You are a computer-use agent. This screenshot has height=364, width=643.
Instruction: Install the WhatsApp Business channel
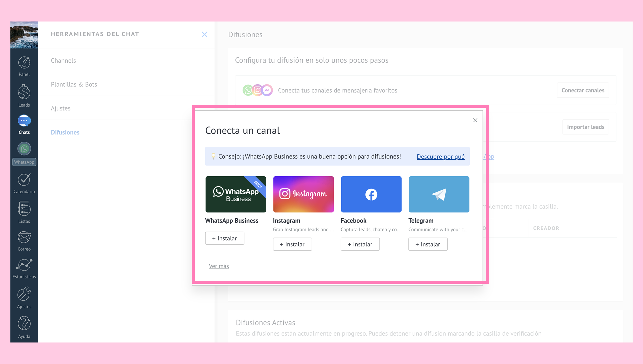click(x=225, y=238)
